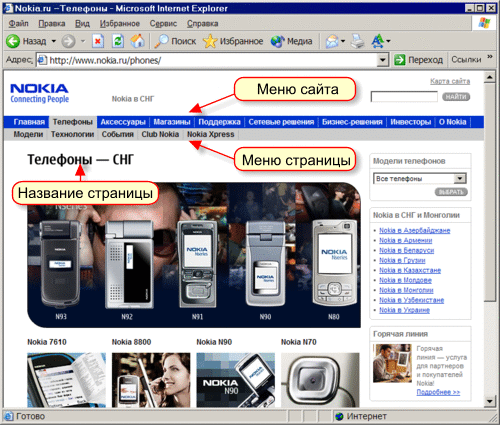The image size is (500, 425).
Task: Open the Технологии page submenu item
Action: coord(72,134)
